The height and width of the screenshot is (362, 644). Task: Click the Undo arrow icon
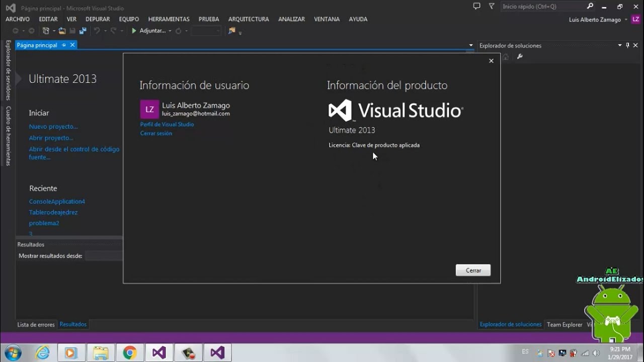97,31
